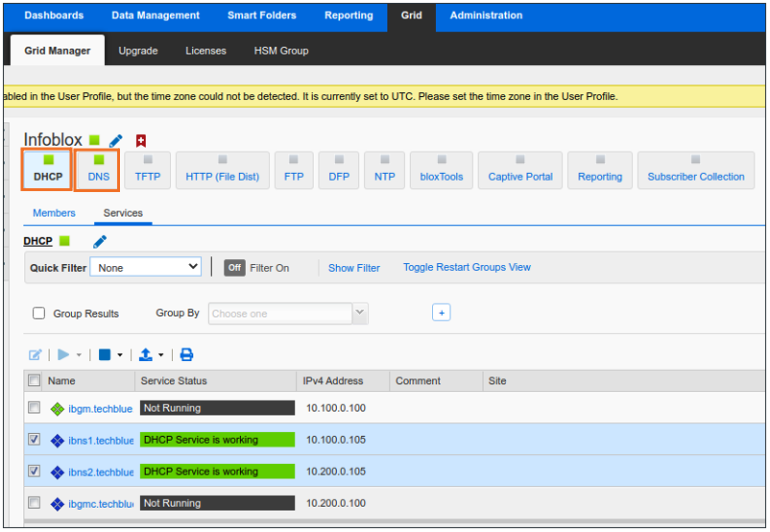Check the ibgm.techblue row checkbox
Viewport: 770px width, 532px height.
(35, 408)
